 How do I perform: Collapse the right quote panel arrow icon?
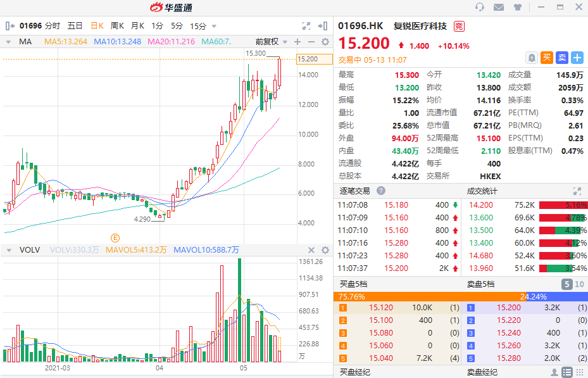tap(323, 26)
